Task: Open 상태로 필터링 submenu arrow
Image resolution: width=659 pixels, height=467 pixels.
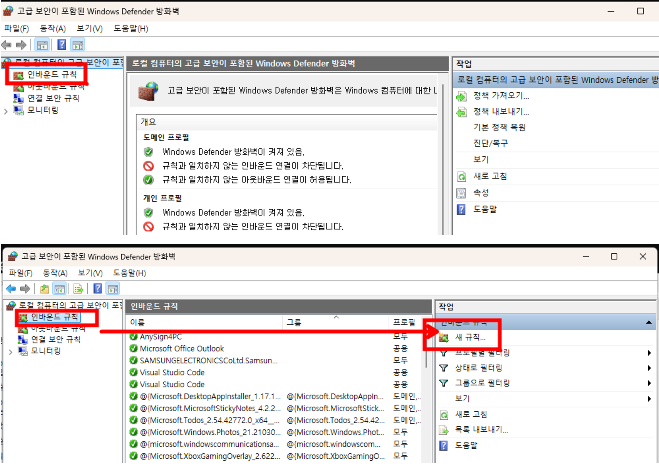Action: coord(649,368)
